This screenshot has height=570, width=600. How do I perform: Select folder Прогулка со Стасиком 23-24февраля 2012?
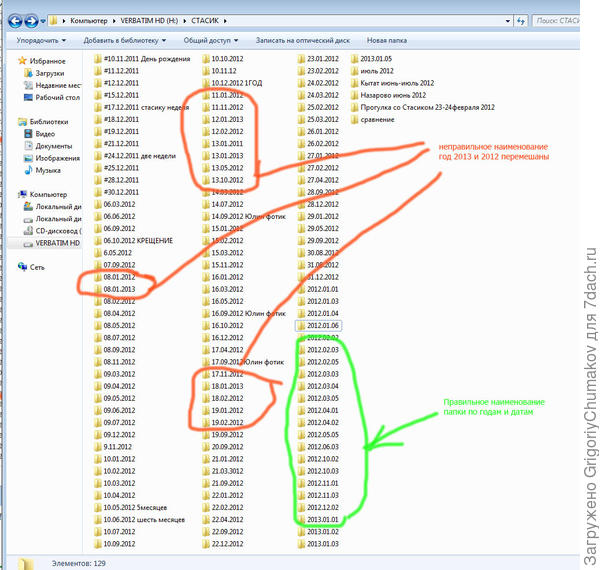point(424,107)
